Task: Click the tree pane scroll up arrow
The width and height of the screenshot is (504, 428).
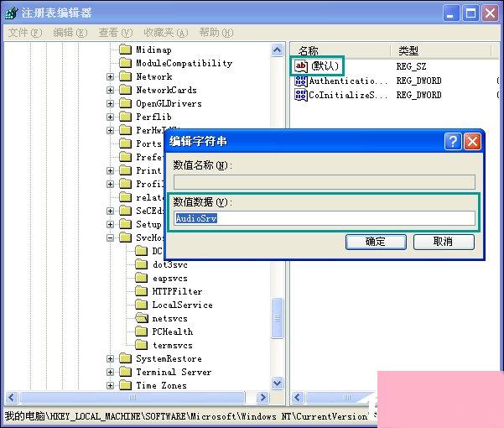Action: 277,50
